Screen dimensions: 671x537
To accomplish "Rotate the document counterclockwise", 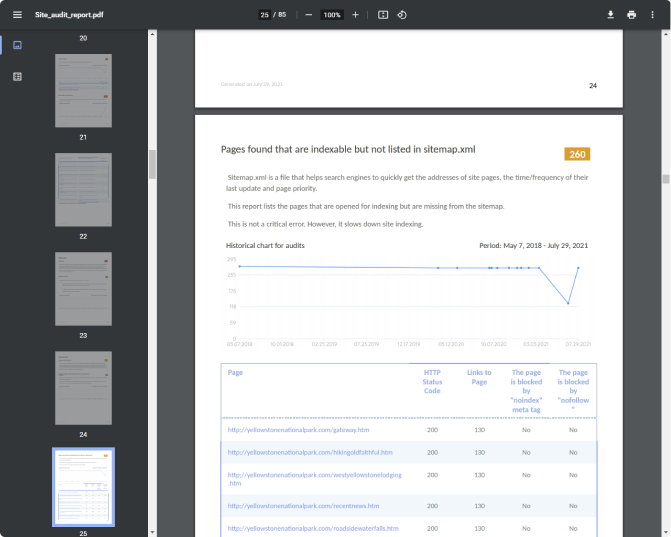I will (402, 15).
